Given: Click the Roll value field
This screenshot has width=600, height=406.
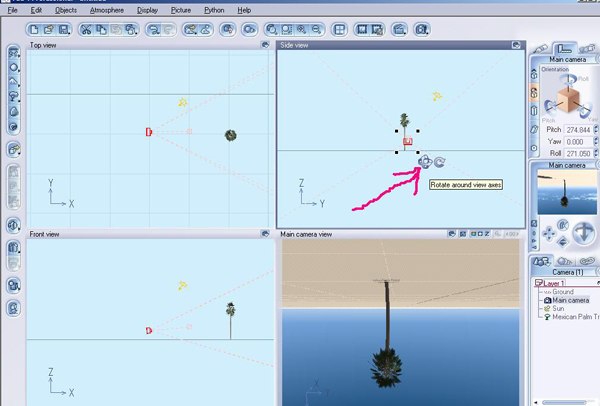Looking at the screenshot, I should pyautogui.click(x=578, y=153).
